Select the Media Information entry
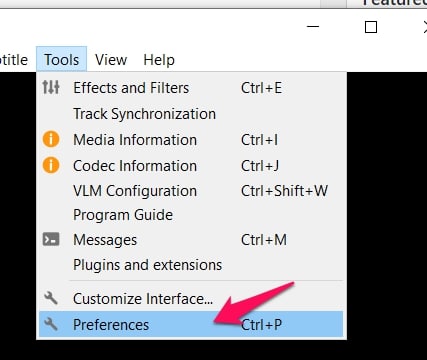Screen dimensions: 427x360 click(191, 139)
